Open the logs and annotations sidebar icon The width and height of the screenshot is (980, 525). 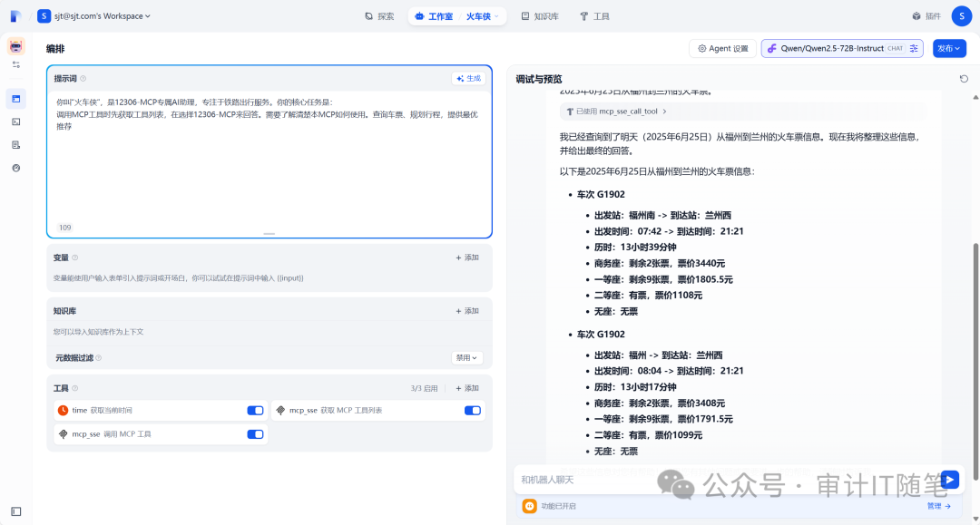tap(16, 145)
